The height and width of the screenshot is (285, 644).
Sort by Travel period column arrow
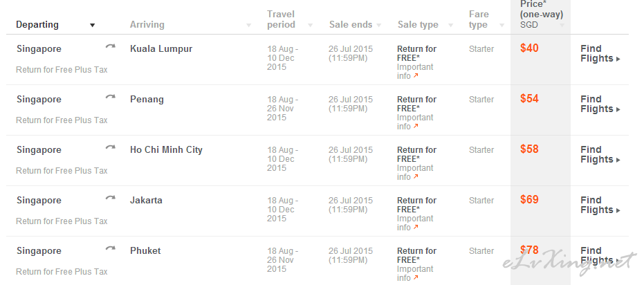[310, 26]
